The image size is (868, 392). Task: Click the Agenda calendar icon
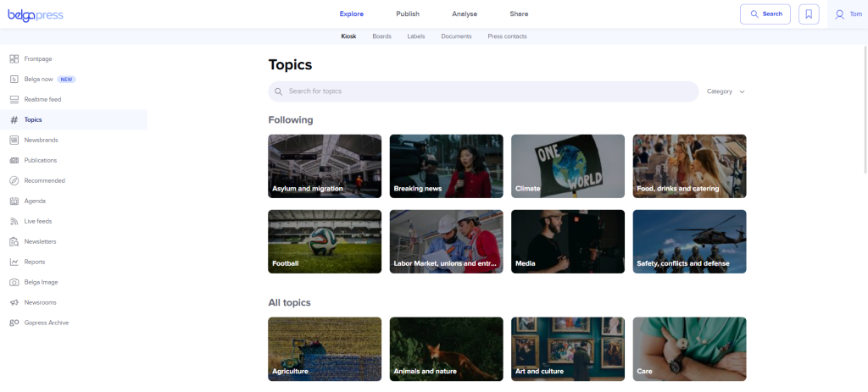(14, 201)
